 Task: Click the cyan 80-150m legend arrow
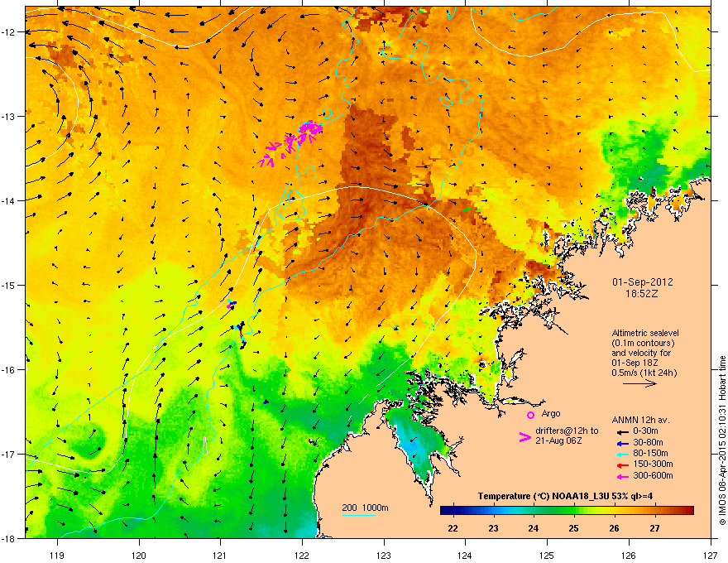[x=622, y=454]
